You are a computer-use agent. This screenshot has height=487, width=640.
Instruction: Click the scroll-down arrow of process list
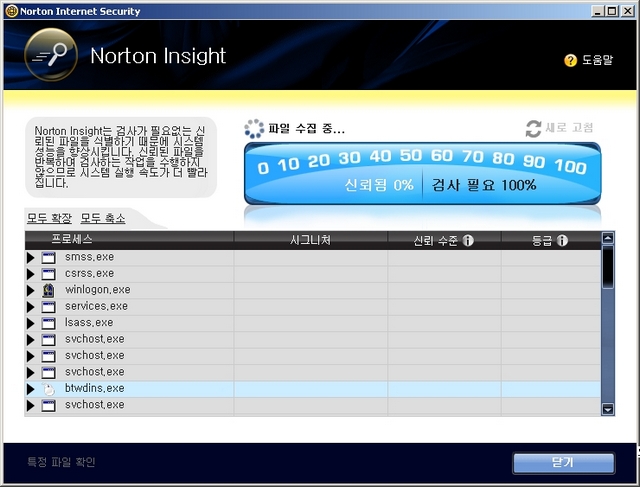[608, 409]
